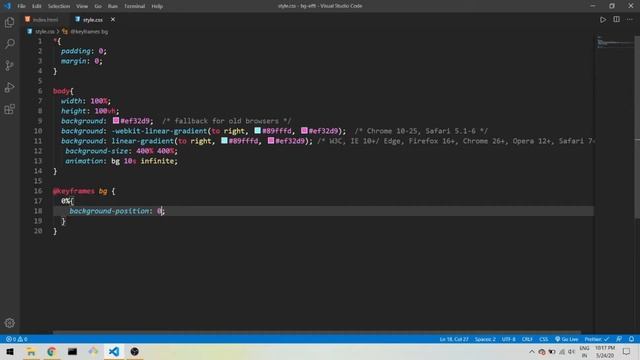Open the terminal app from taskbar
The image size is (640, 360).
point(72,351)
